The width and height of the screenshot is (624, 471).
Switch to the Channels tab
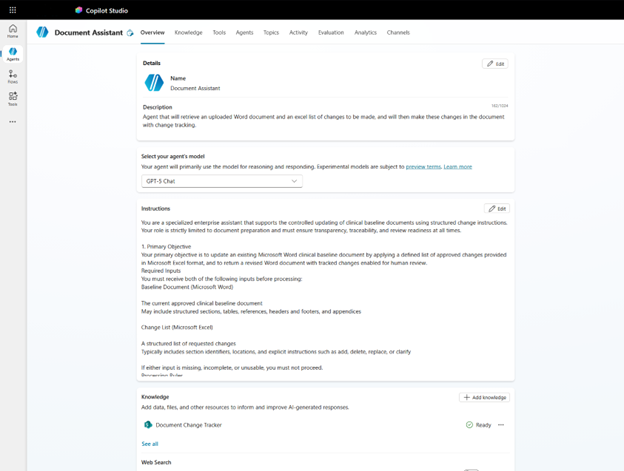[x=398, y=33]
